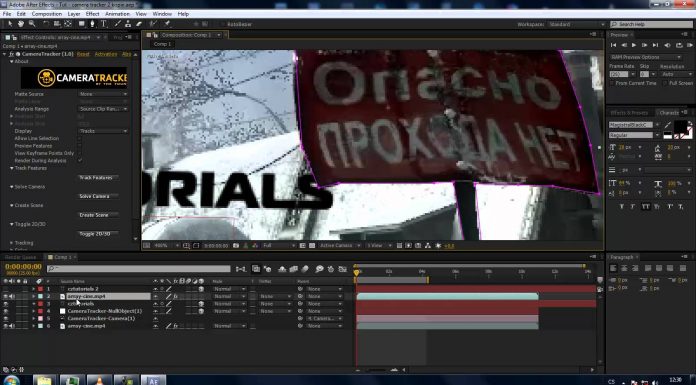Open the Display Tracks dropdown
This screenshot has height=385, width=696.
[103, 131]
